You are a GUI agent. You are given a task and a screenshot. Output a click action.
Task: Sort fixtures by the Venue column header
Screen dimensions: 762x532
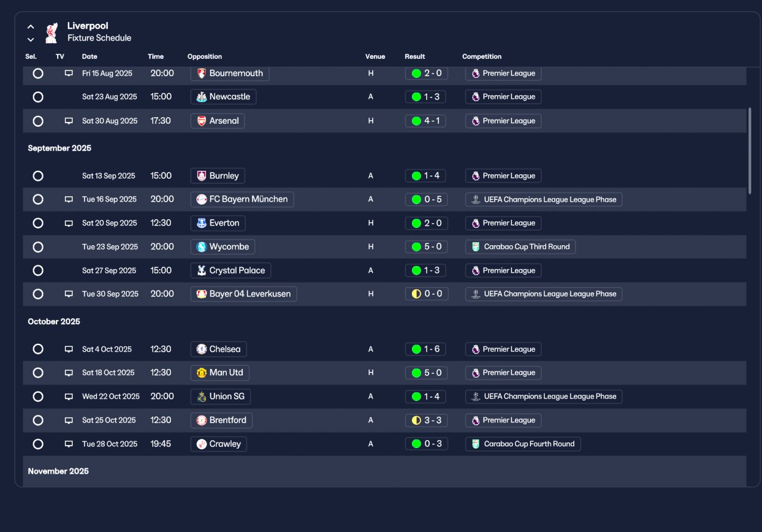click(x=375, y=57)
